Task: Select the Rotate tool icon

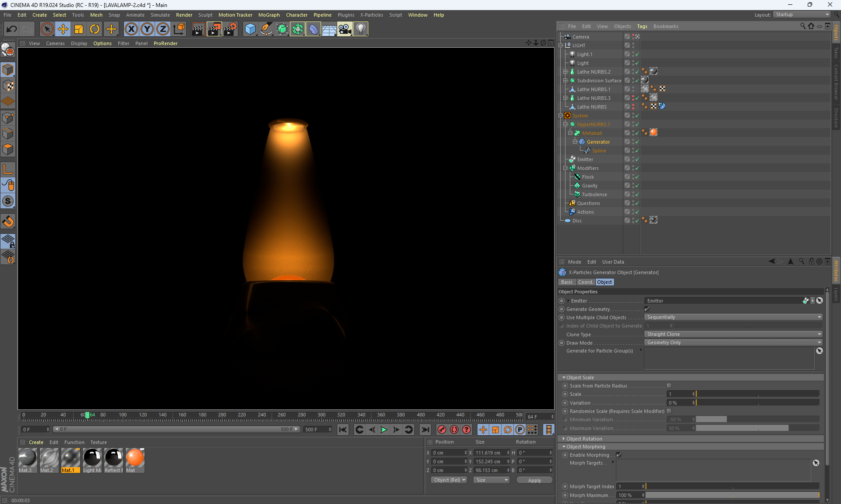Action: [x=95, y=29]
